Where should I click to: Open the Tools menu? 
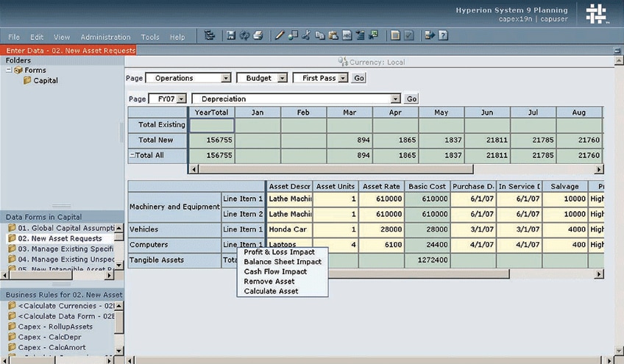(150, 37)
